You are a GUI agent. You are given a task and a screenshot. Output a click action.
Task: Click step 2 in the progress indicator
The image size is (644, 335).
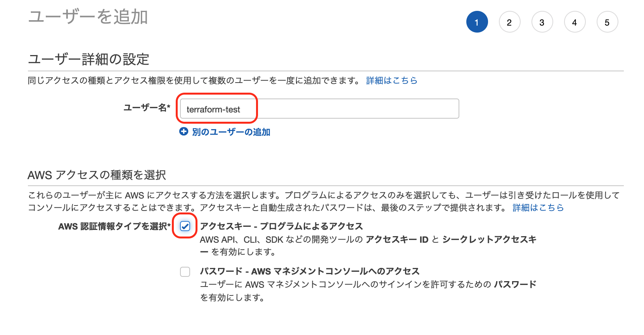click(x=509, y=22)
